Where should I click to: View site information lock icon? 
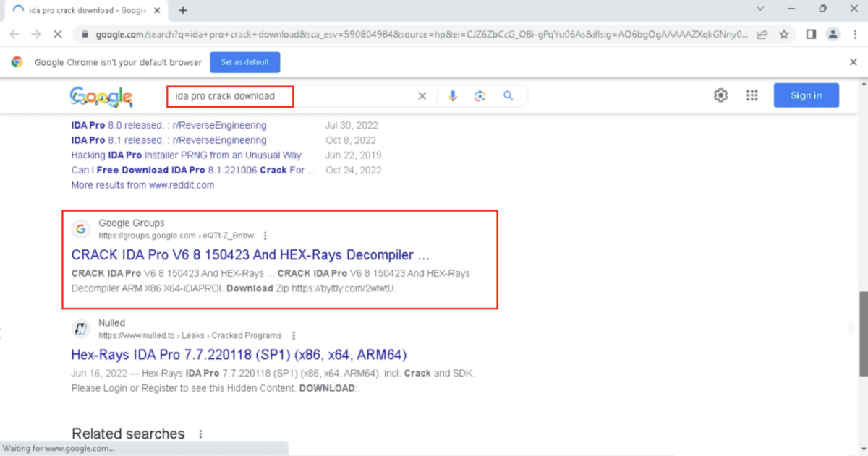click(85, 34)
